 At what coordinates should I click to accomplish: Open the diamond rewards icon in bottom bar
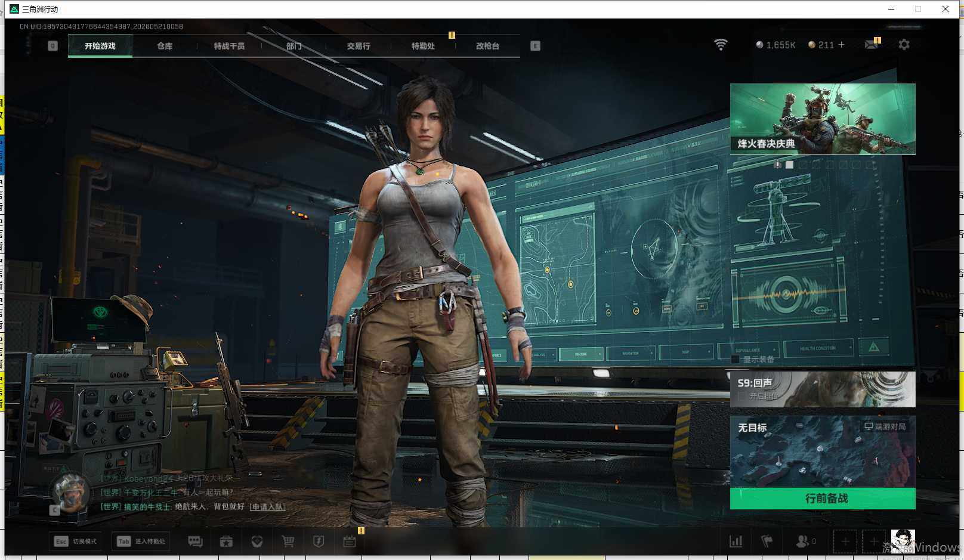click(x=257, y=542)
